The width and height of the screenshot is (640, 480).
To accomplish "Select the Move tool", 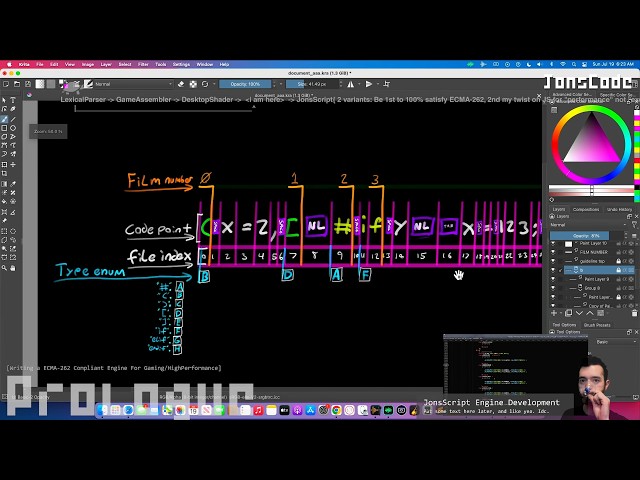I will (13, 164).
